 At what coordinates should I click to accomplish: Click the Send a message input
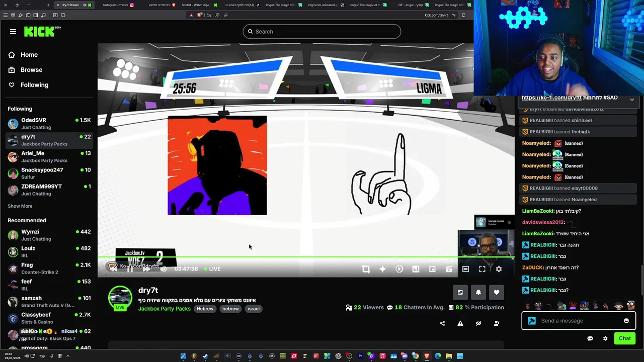(579, 321)
